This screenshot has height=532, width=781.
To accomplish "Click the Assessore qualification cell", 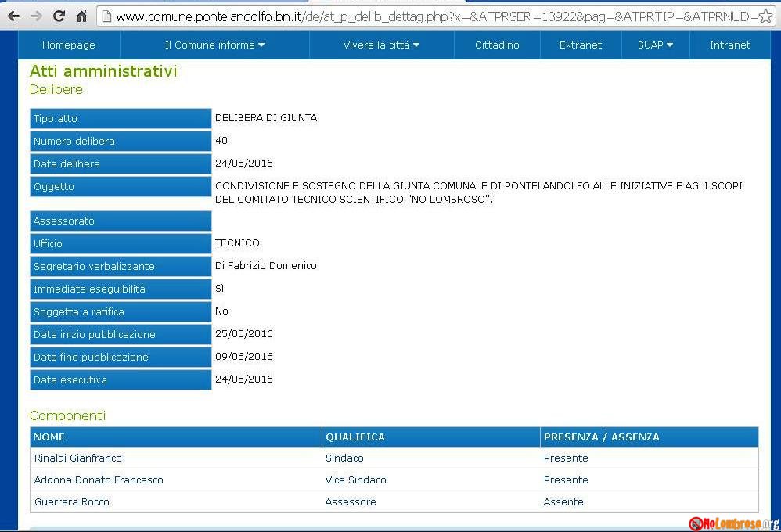I will [x=351, y=502].
